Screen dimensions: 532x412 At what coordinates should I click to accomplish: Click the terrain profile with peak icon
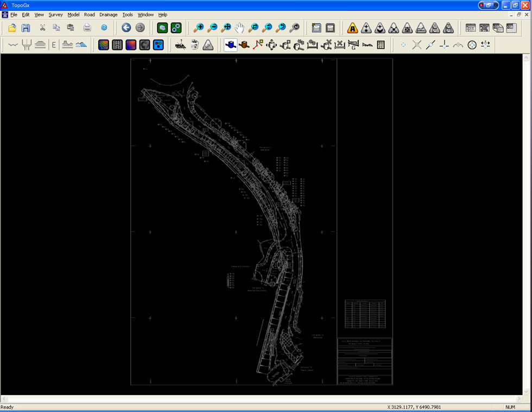pyautogui.click(x=67, y=45)
